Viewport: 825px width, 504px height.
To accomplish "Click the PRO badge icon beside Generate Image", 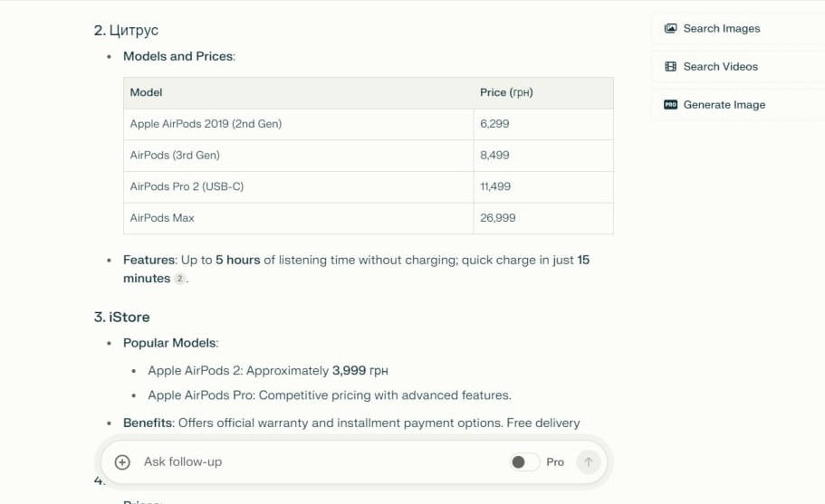I will pyautogui.click(x=670, y=105).
